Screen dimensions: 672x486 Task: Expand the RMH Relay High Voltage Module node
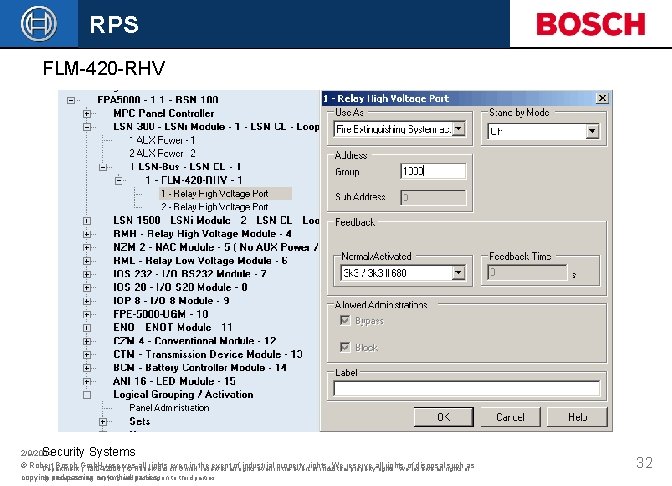click(87, 234)
